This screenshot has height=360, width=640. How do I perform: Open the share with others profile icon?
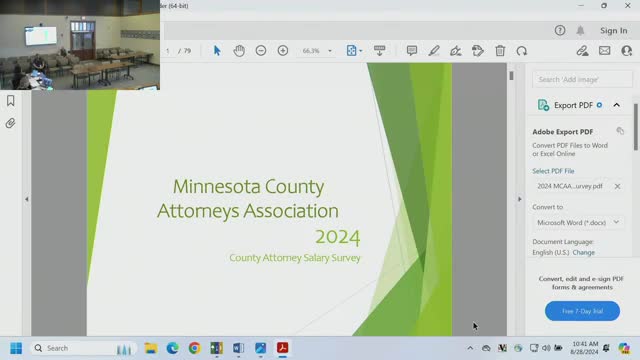[627, 51]
